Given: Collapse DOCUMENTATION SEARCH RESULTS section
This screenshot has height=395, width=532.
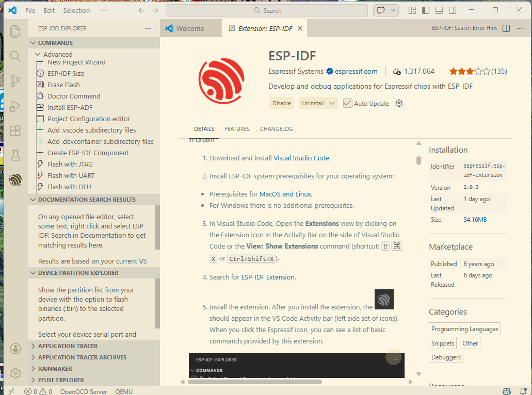Looking at the screenshot, I should [x=93, y=200].
